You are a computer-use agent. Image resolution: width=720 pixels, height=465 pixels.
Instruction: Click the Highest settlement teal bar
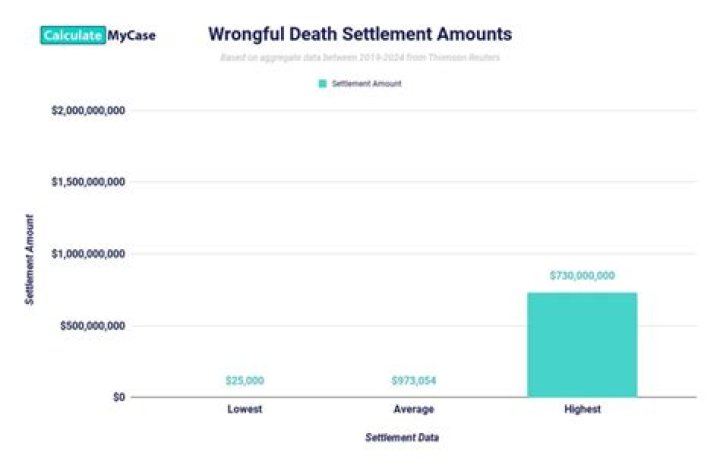coord(582,344)
